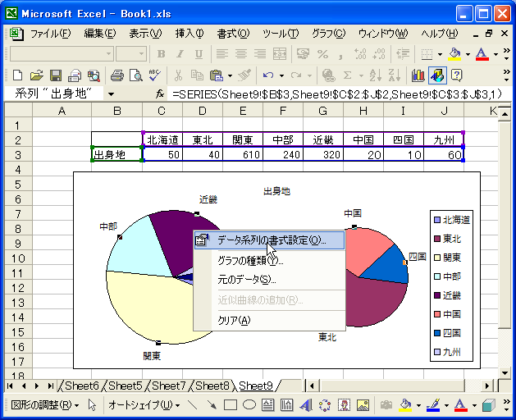Click inside the formula bar SERIES formula

tap(337, 94)
